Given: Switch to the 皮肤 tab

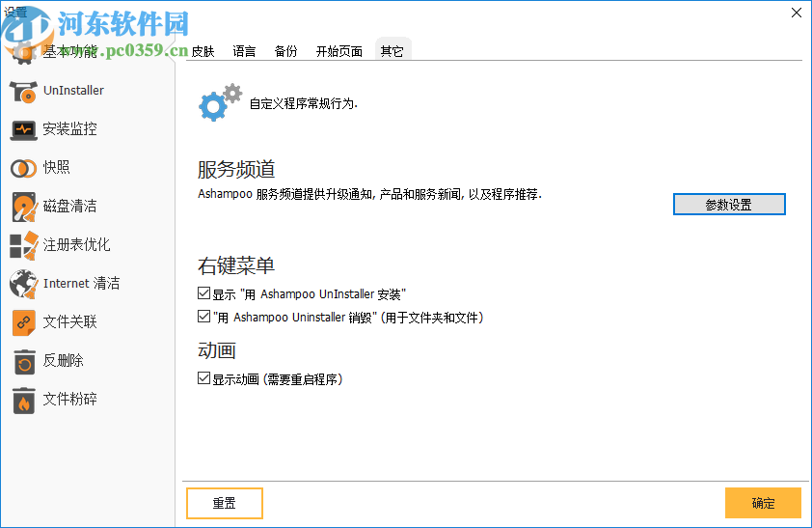Looking at the screenshot, I should coord(203,51).
